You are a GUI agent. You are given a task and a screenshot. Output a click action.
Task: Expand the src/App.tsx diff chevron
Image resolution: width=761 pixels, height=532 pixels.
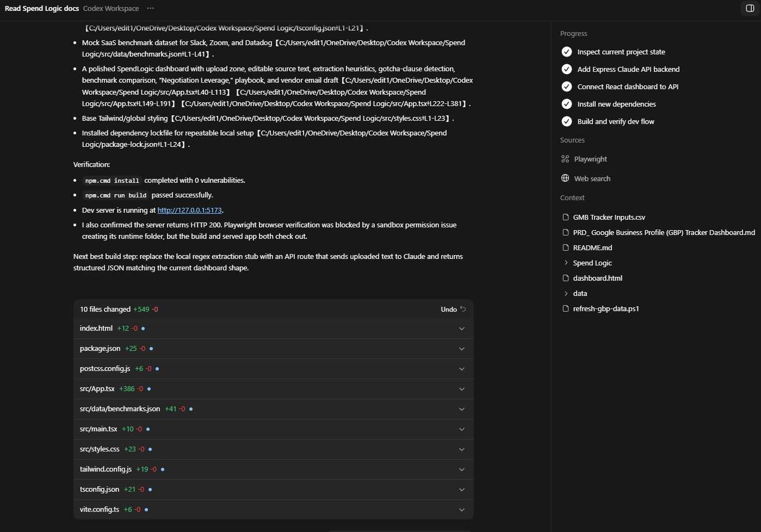[462, 389]
